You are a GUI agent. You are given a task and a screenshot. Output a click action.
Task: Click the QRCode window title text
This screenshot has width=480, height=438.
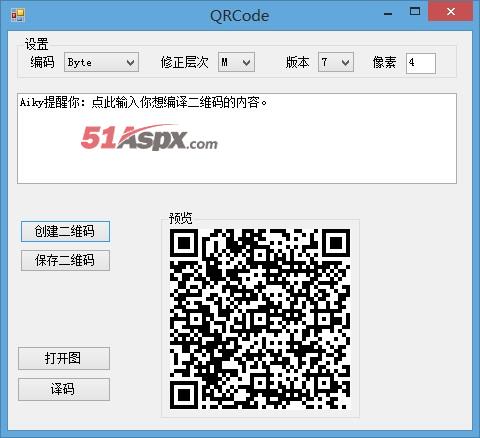(x=239, y=16)
